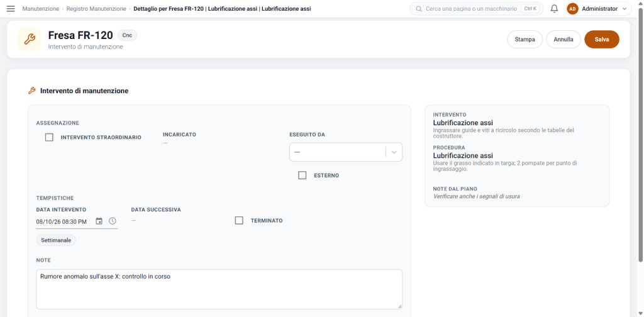644x317 pixels.
Task: Go to Manutenzione breadcrumb
Action: (x=41, y=9)
